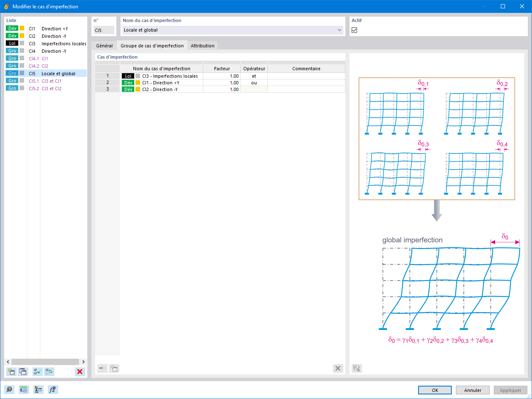Screen dimensions: 532x399
Task: Click cell CI1 - Direction +Y in table
Action: pyautogui.click(x=162, y=83)
